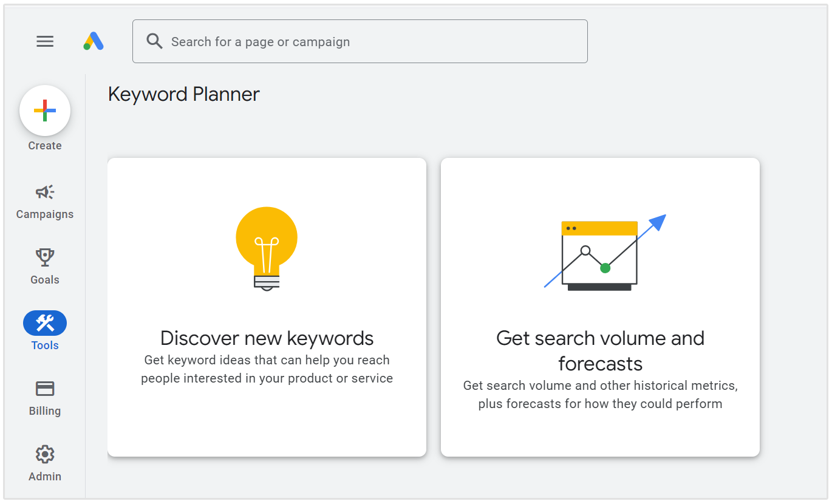Select the lightbulb illustration on the keywords card

266,248
